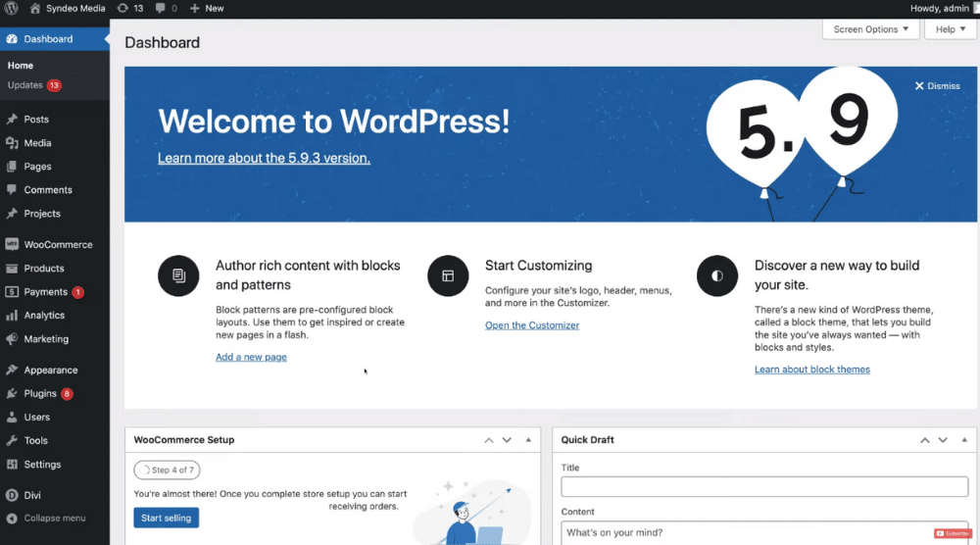This screenshot has width=980, height=545.
Task: Click the Plugins plug icon
Action: click(x=12, y=393)
